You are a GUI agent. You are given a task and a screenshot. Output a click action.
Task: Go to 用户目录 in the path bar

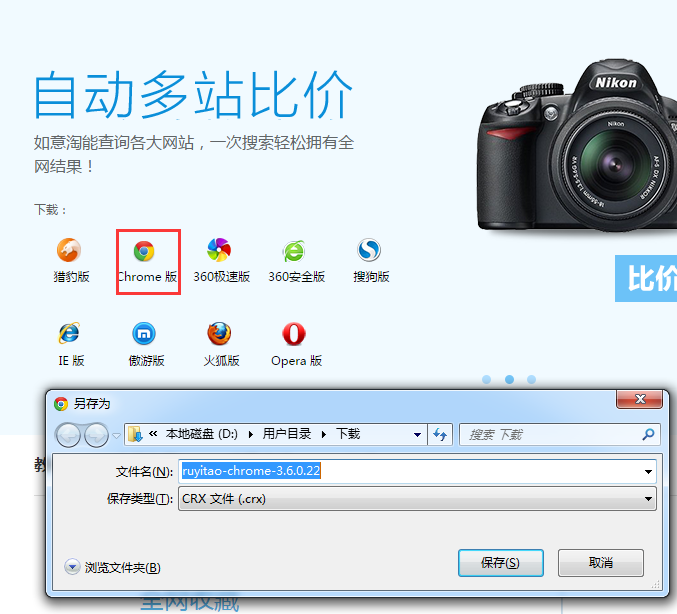pos(286,435)
